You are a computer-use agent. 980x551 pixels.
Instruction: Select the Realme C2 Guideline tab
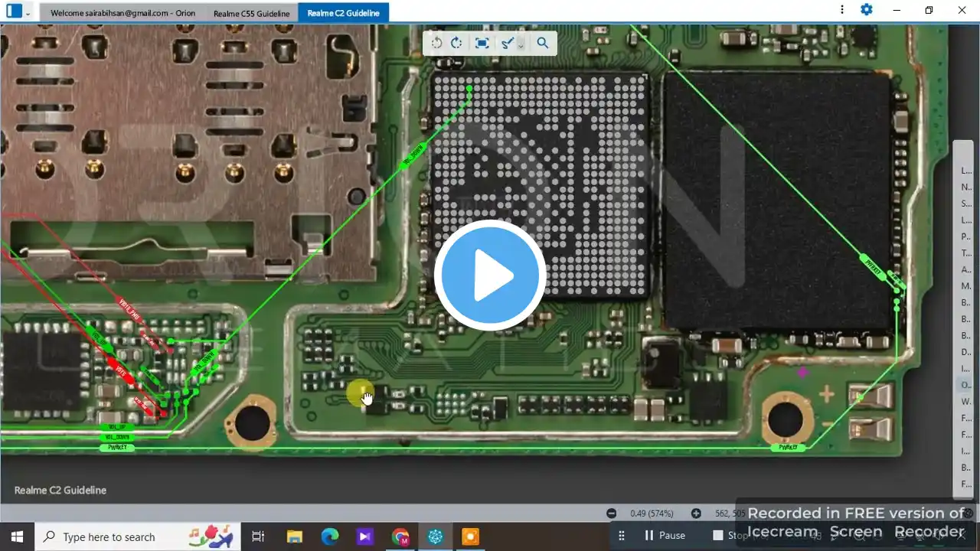[344, 12]
